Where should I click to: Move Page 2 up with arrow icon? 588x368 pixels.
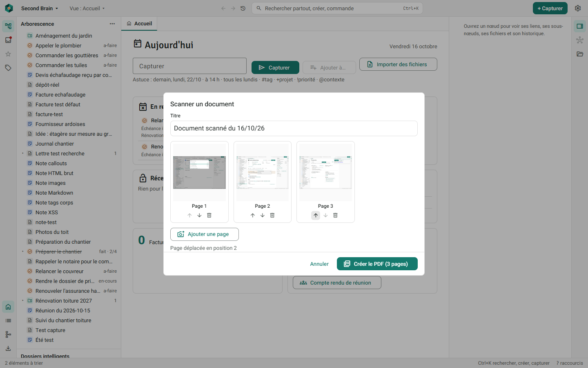coord(253,215)
